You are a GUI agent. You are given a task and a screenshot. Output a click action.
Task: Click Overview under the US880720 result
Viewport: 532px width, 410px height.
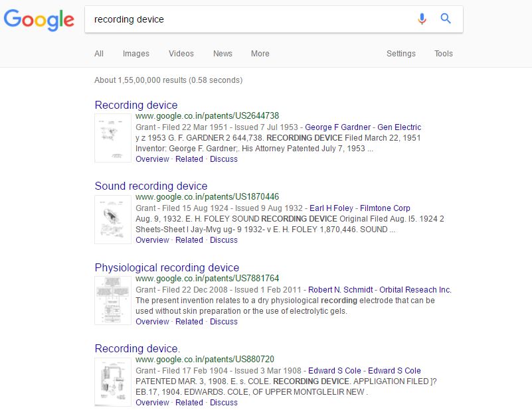click(152, 403)
